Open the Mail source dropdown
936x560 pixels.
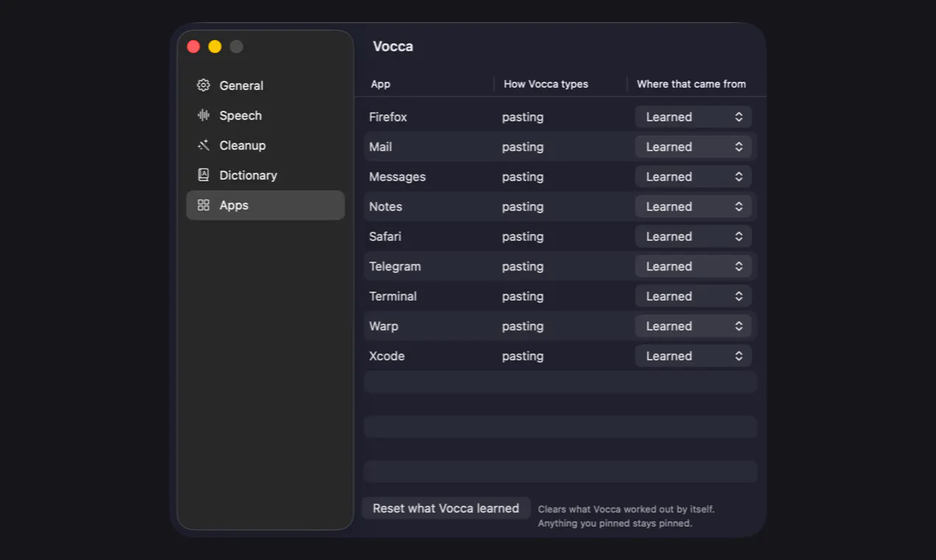(x=694, y=147)
